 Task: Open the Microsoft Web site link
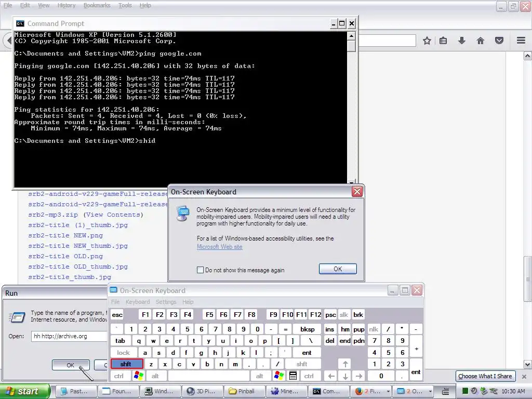(x=220, y=247)
